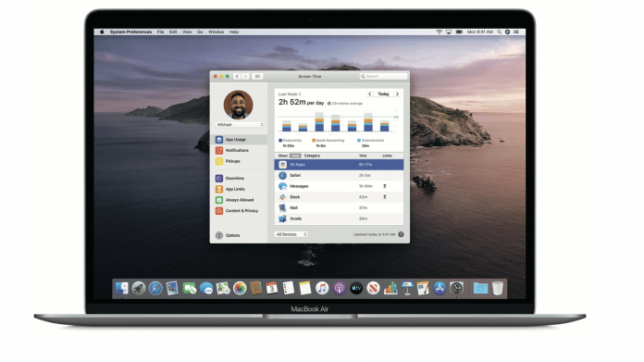Open Apple TV from the Dock

pyautogui.click(x=356, y=289)
